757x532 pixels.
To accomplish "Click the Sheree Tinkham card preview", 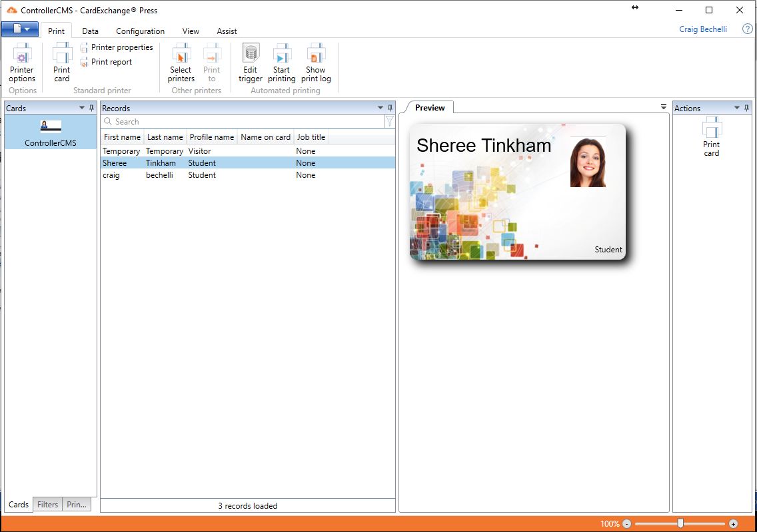I will click(518, 192).
